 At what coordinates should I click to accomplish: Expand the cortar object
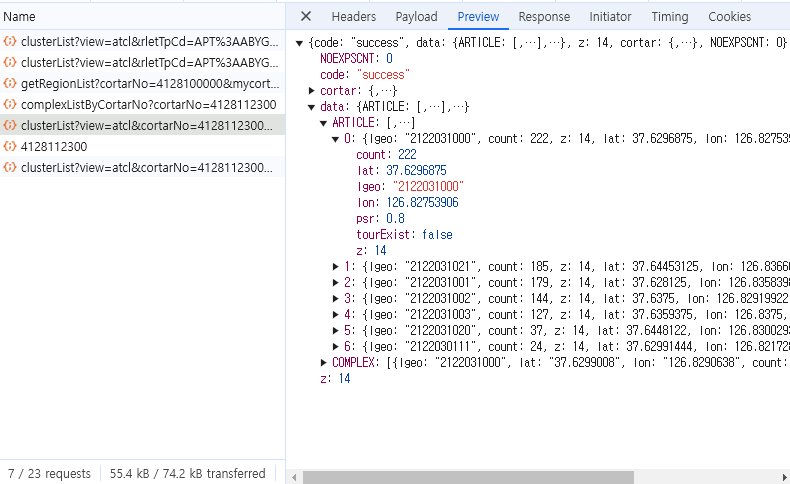point(312,91)
